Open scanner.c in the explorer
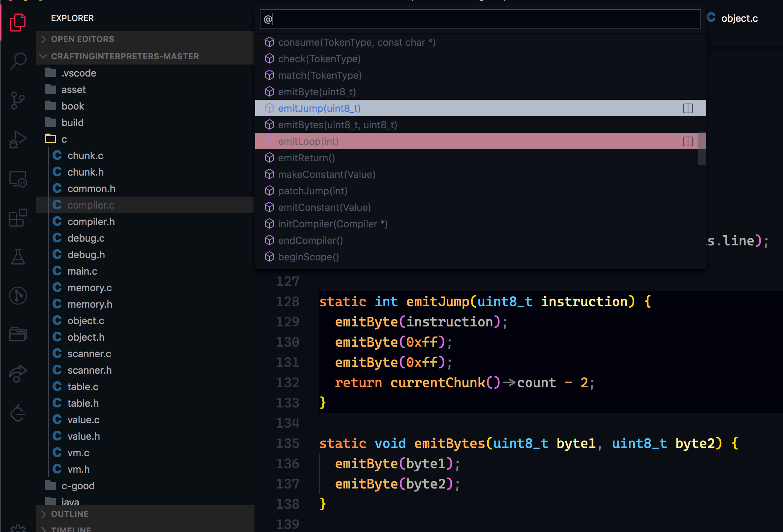The height and width of the screenshot is (532, 783). (x=89, y=354)
